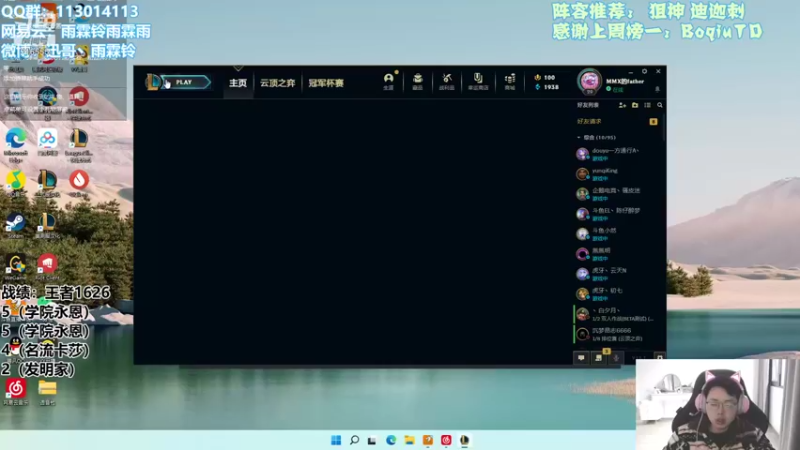Select the friend with purple ring avatar
The image size is (800, 450).
617,254
